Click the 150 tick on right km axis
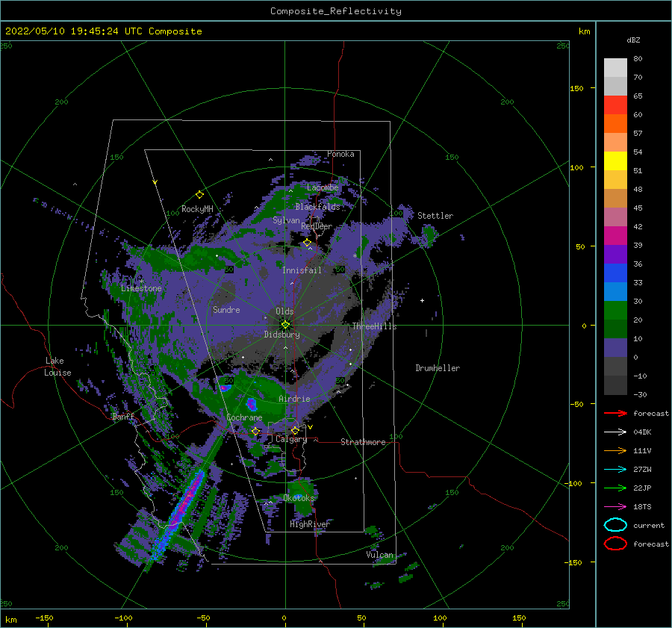This screenshot has height=628, width=672. point(576,88)
